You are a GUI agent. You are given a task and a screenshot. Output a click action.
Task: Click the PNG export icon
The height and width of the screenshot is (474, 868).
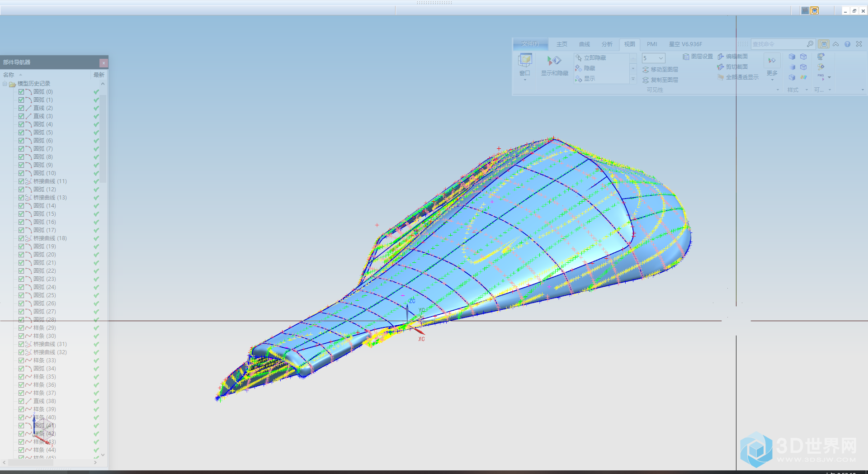coord(821,77)
